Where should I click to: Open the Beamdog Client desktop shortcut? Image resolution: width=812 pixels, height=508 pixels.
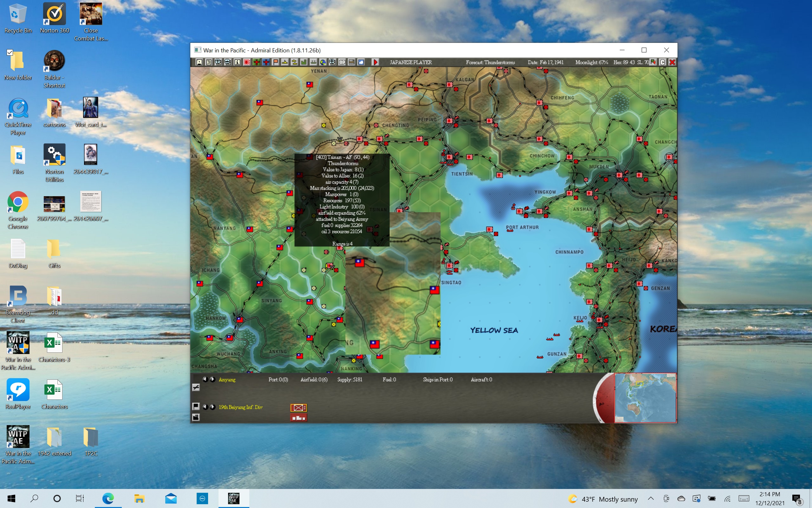18,304
